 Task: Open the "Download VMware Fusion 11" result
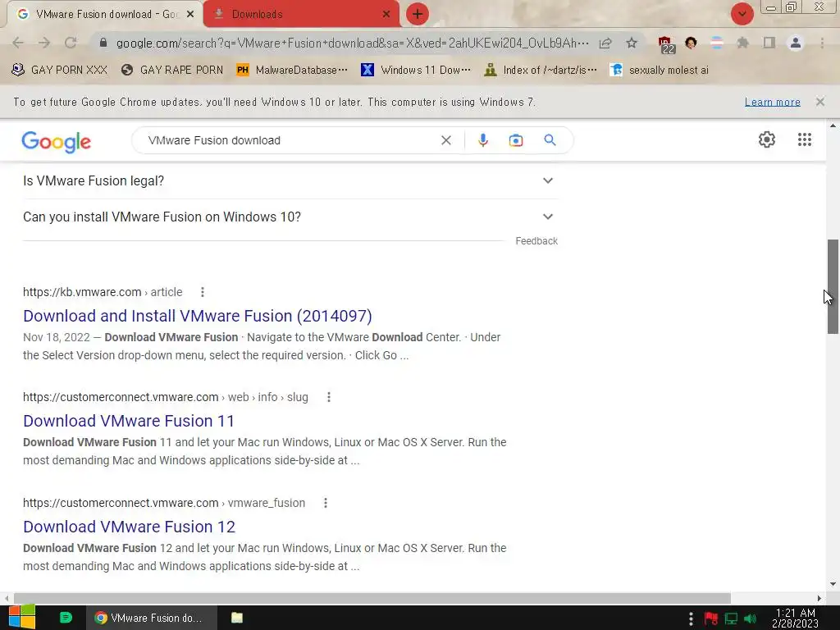point(129,421)
